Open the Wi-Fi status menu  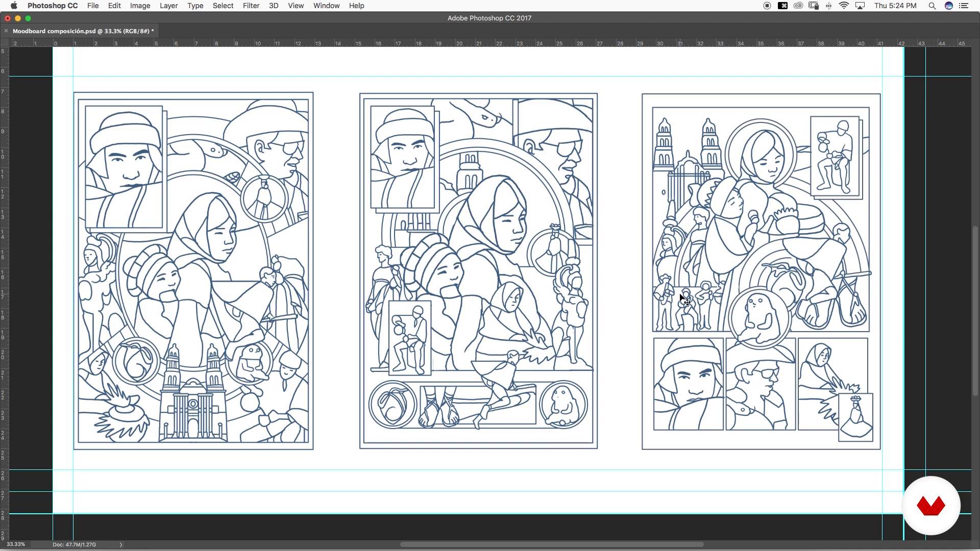[844, 6]
